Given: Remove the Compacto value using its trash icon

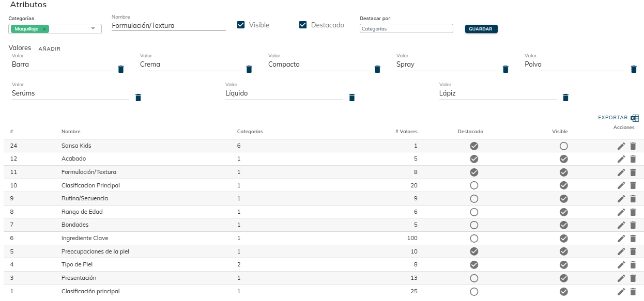Looking at the screenshot, I should (377, 69).
